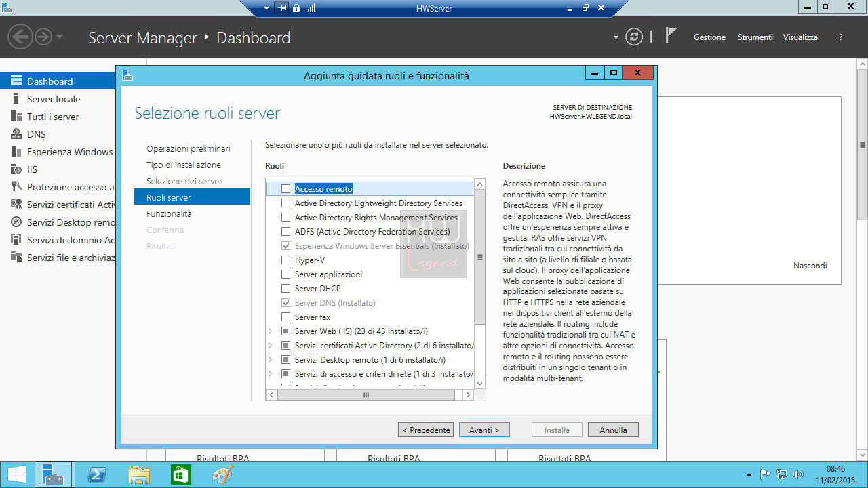Open the Visualizza menu

(x=800, y=37)
